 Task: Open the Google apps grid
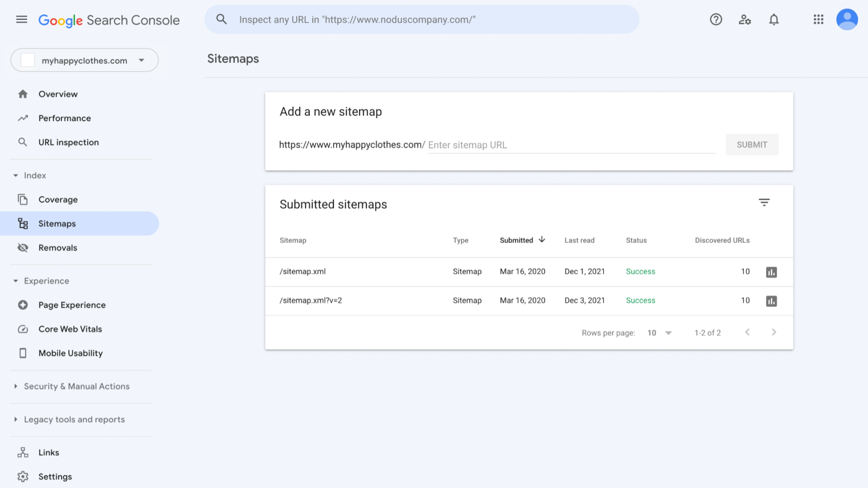click(818, 19)
